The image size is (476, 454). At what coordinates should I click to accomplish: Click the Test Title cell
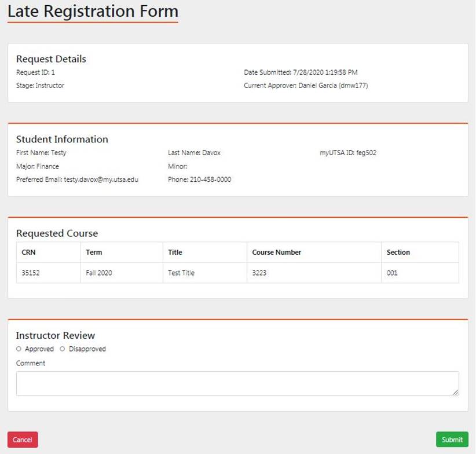point(181,273)
